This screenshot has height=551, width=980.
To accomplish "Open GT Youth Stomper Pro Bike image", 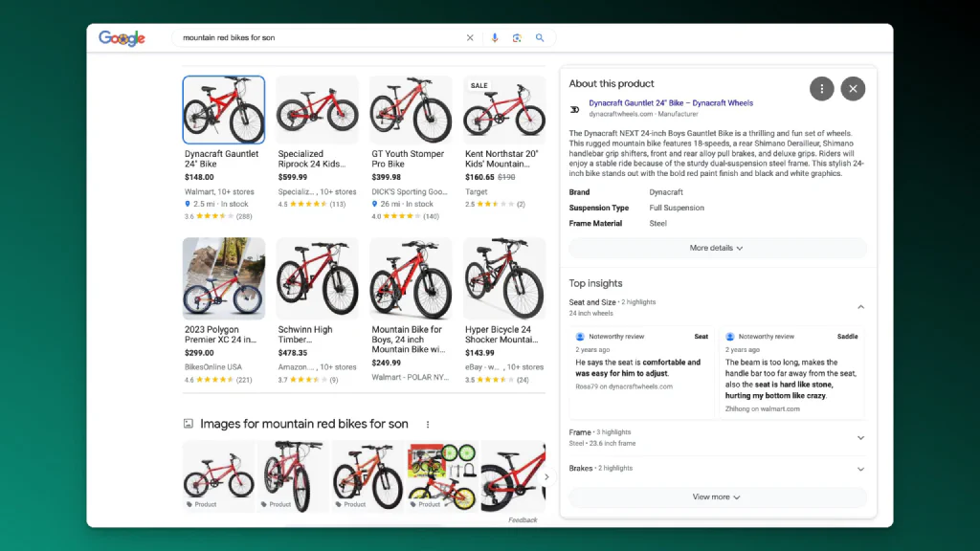I will coord(411,110).
